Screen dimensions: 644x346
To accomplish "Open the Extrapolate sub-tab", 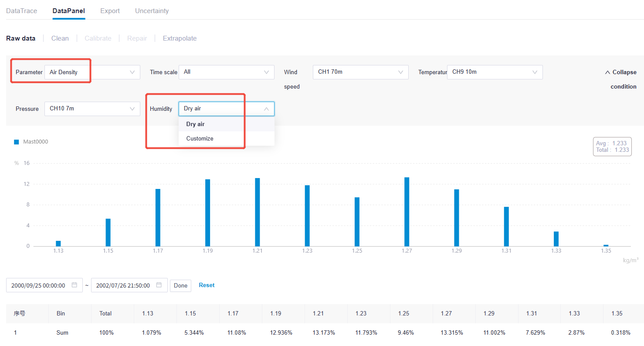I will [x=180, y=38].
